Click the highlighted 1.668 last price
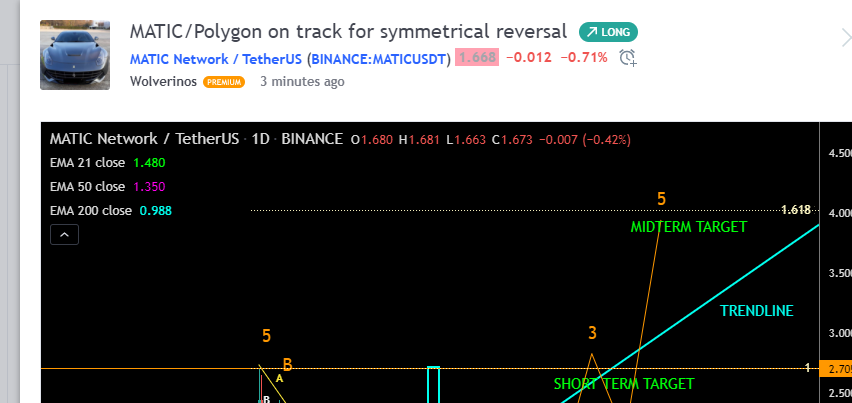Screen dimensions: 852x403 (477, 57)
